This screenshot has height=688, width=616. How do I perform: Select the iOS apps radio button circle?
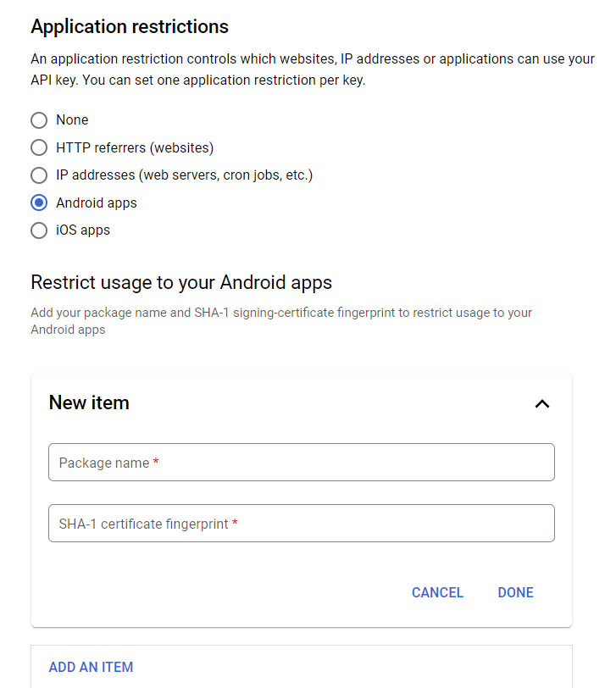tap(39, 230)
